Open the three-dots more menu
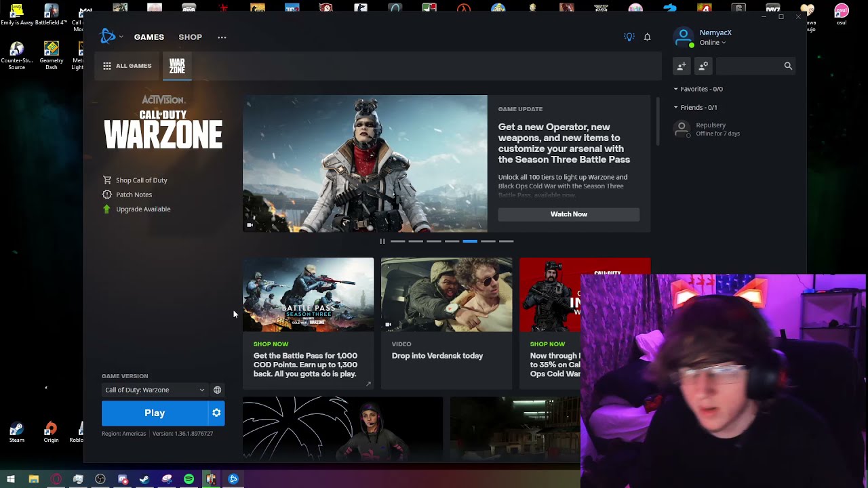This screenshot has height=488, width=868. 222,37
